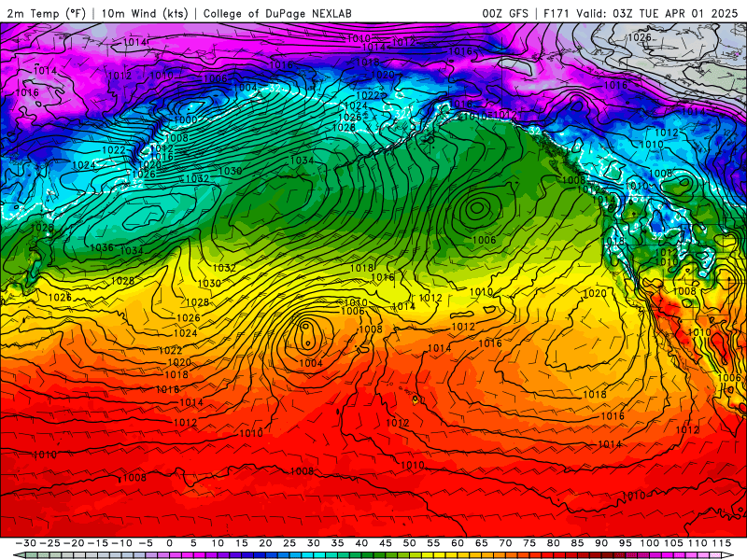Select the -10 value on the temperature scale
This screenshot has height=560, width=747.
[121, 543]
